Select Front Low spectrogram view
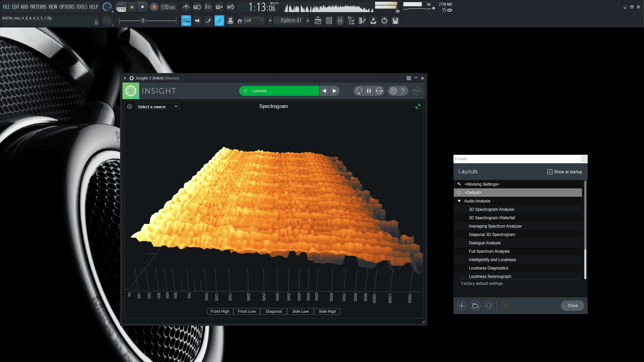Image resolution: width=644 pixels, height=362 pixels. coord(247,311)
